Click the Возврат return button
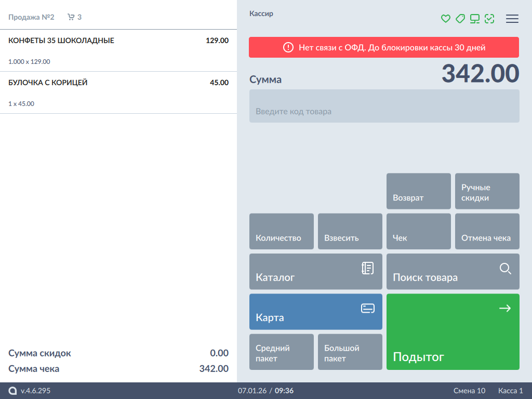The image size is (532, 399). click(418, 191)
